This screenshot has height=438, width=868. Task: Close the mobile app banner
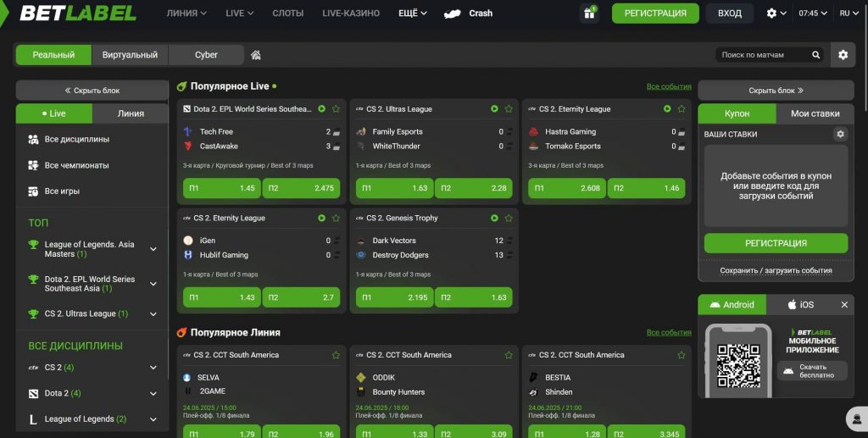[844, 305]
